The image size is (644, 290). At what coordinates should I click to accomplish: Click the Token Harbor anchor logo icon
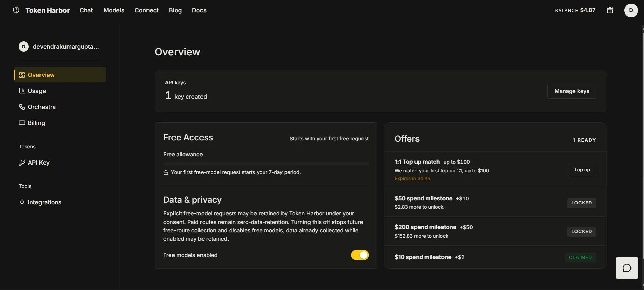coord(16,10)
